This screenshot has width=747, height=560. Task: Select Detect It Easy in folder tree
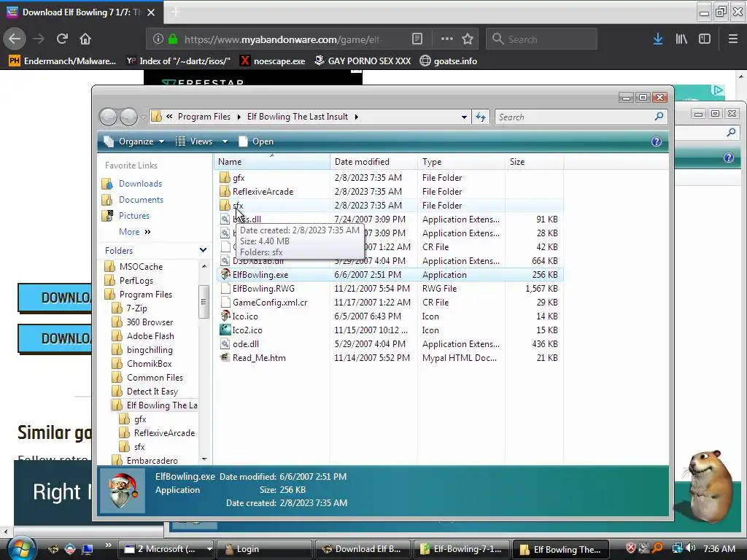[152, 392]
